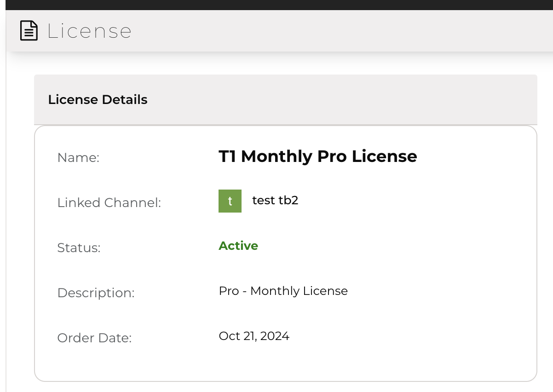The width and height of the screenshot is (553, 392).
Task: Click the dark top bar
Action: [276, 5]
